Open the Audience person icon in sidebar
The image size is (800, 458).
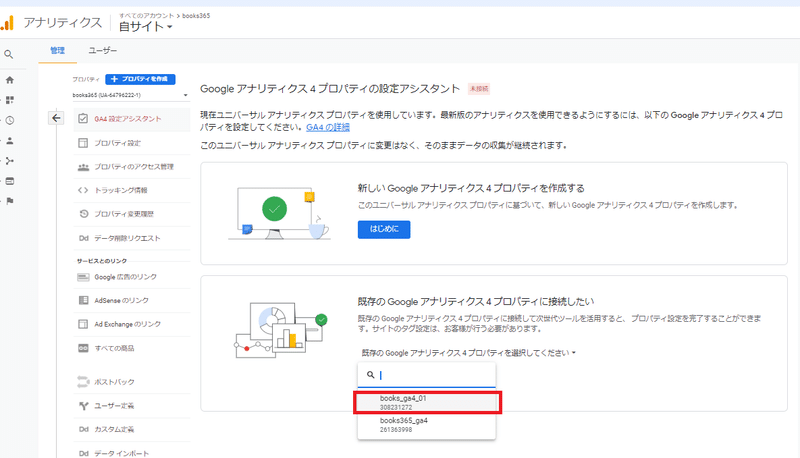tap(9, 140)
